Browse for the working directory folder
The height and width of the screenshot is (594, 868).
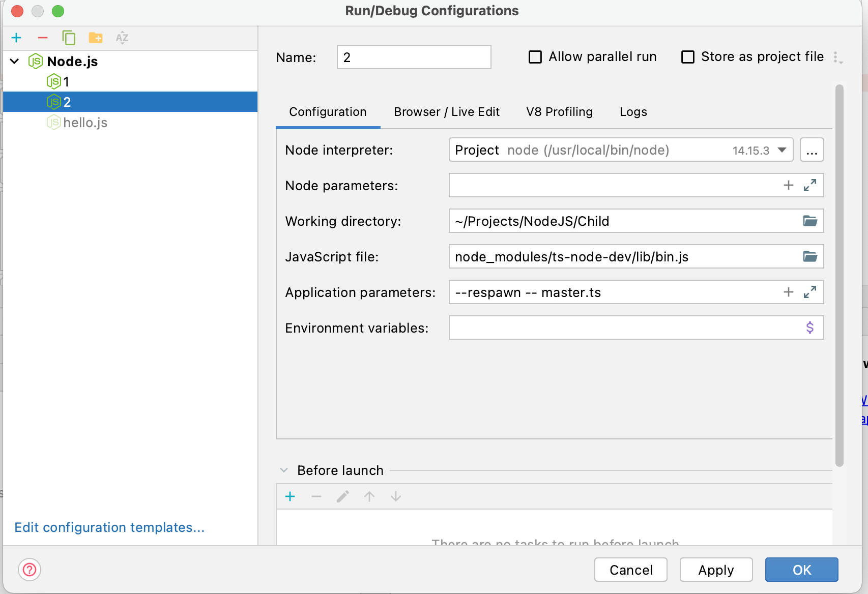pos(810,221)
